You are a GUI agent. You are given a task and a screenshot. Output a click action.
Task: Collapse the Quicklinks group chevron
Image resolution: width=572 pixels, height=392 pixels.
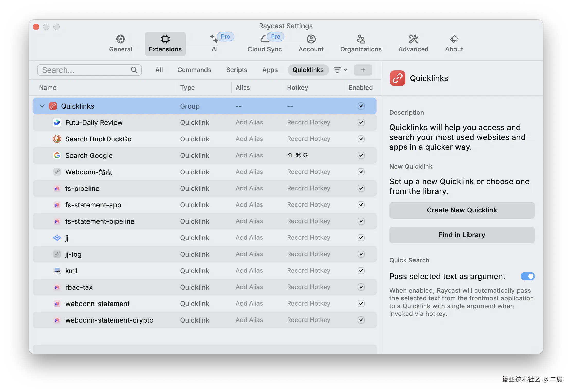click(x=42, y=106)
